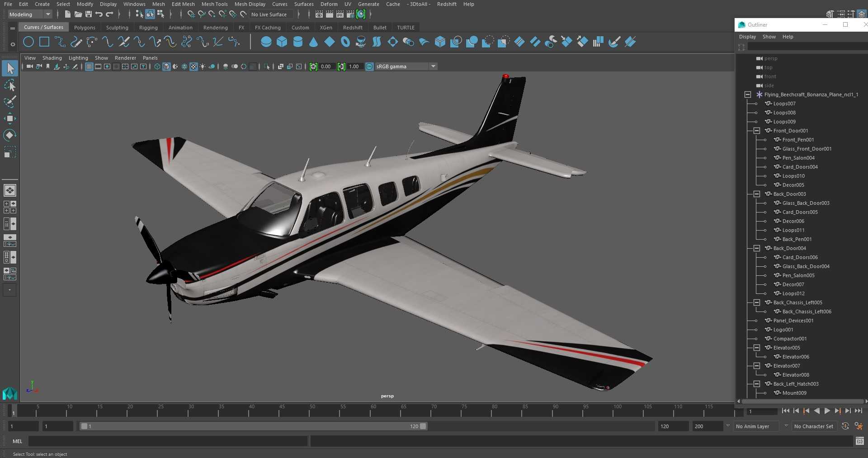This screenshot has height=458, width=868.
Task: Open the viewport Shading menu
Action: pyautogui.click(x=52, y=58)
